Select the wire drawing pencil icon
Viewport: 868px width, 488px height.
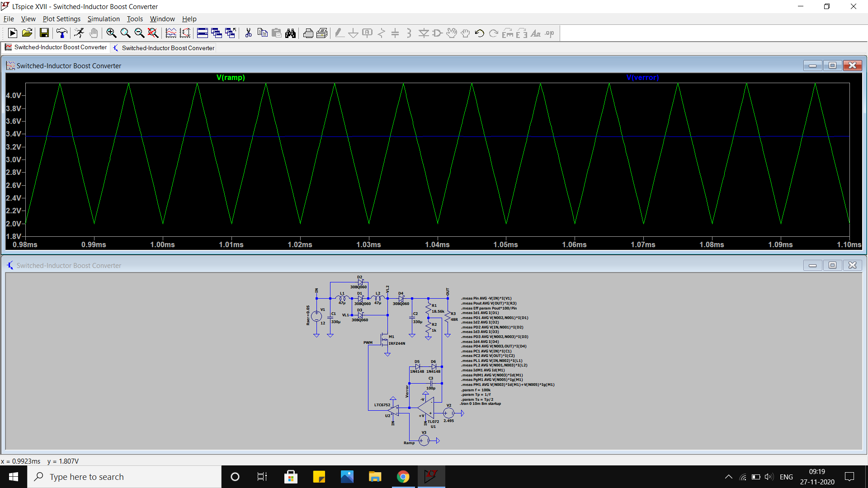339,33
